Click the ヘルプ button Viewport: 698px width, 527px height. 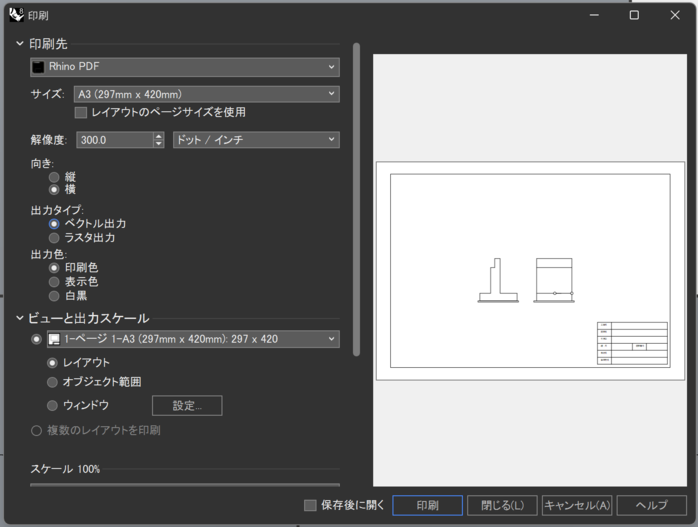(652, 505)
